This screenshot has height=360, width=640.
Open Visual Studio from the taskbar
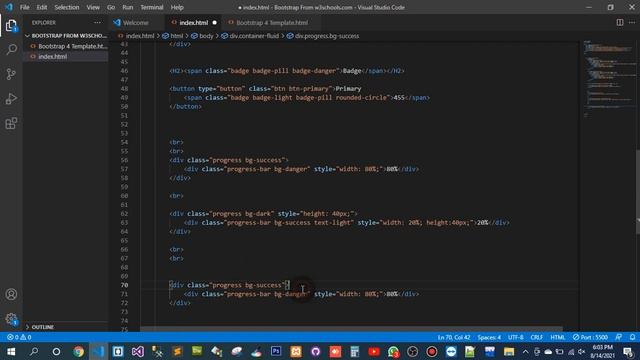(x=138, y=351)
